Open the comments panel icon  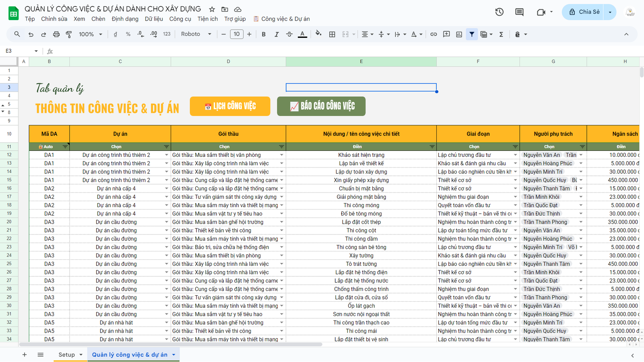coord(520,12)
